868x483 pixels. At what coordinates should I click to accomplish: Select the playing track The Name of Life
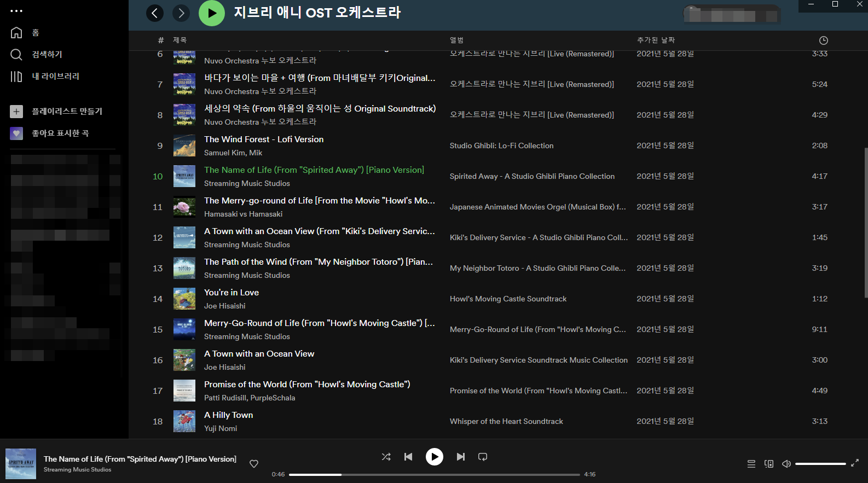pos(314,170)
